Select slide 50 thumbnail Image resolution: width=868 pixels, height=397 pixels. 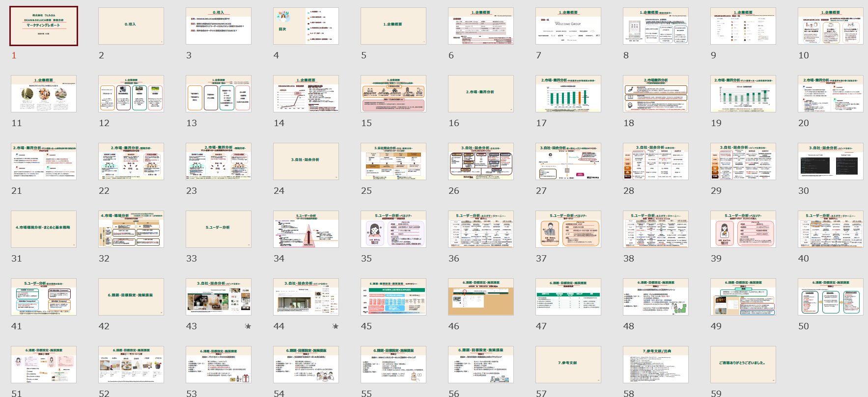click(831, 297)
